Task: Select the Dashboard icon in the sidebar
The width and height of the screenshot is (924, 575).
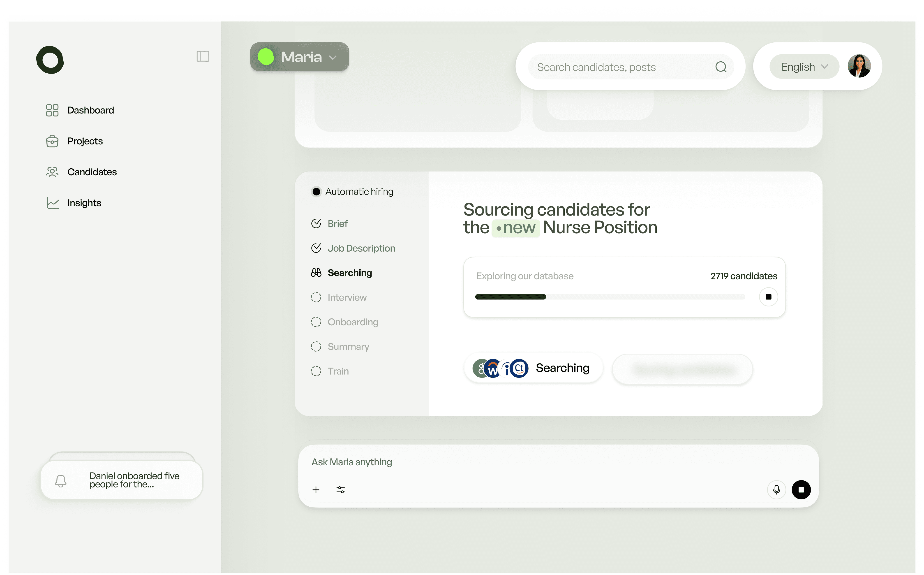Action: (x=52, y=110)
